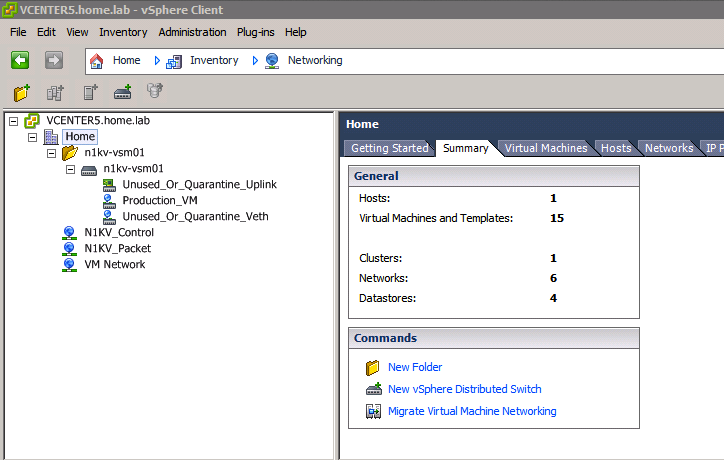Switch to the Getting Started tab

click(x=389, y=148)
